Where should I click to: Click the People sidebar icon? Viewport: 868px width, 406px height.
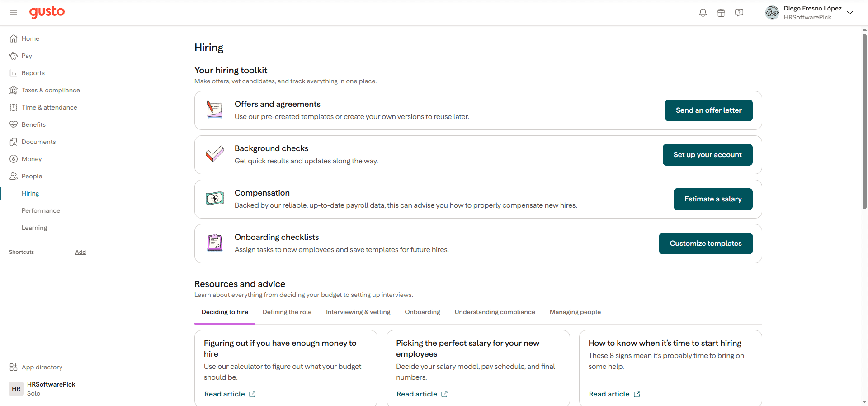[14, 176]
